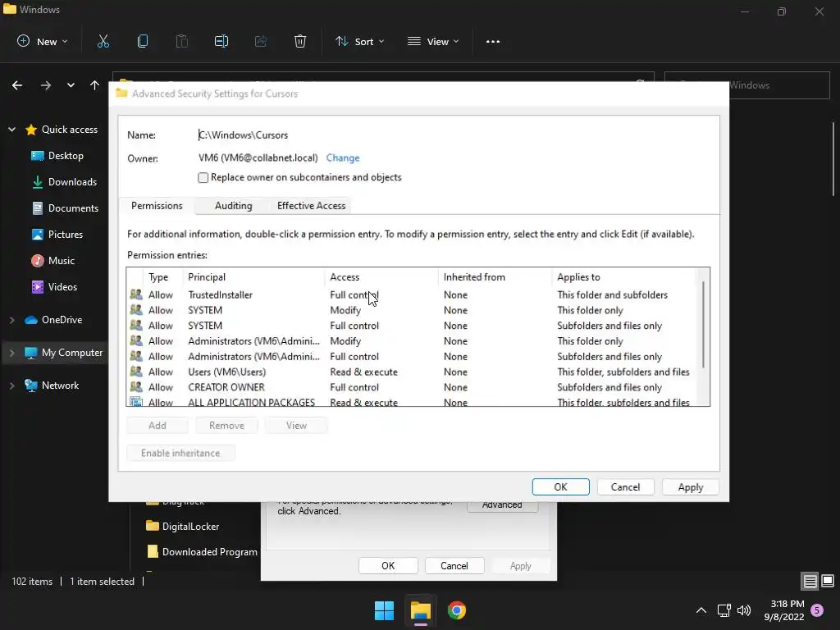Image resolution: width=840 pixels, height=630 pixels.
Task: Click the Delete trash can icon
Action: pyautogui.click(x=300, y=41)
